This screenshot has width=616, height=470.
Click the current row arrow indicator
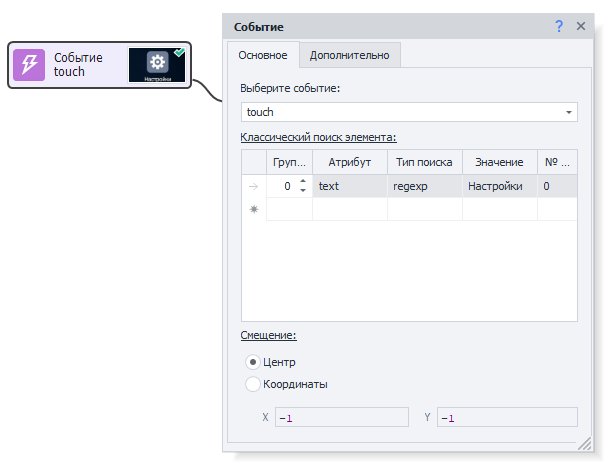[253, 186]
